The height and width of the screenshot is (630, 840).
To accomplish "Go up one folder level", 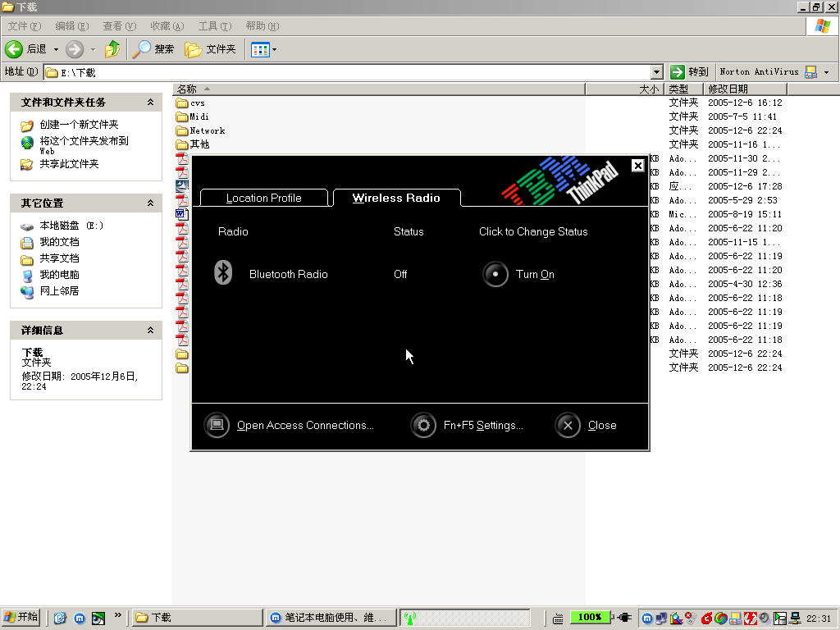I will tap(112, 49).
